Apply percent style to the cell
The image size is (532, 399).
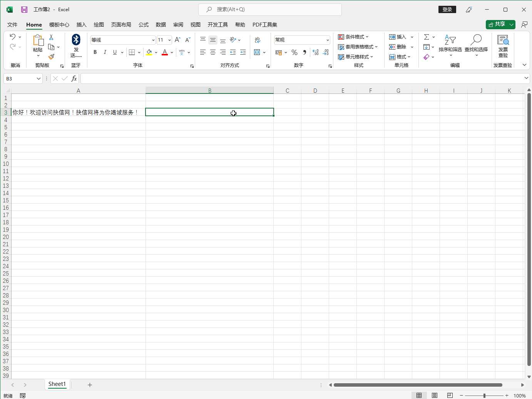(x=294, y=52)
